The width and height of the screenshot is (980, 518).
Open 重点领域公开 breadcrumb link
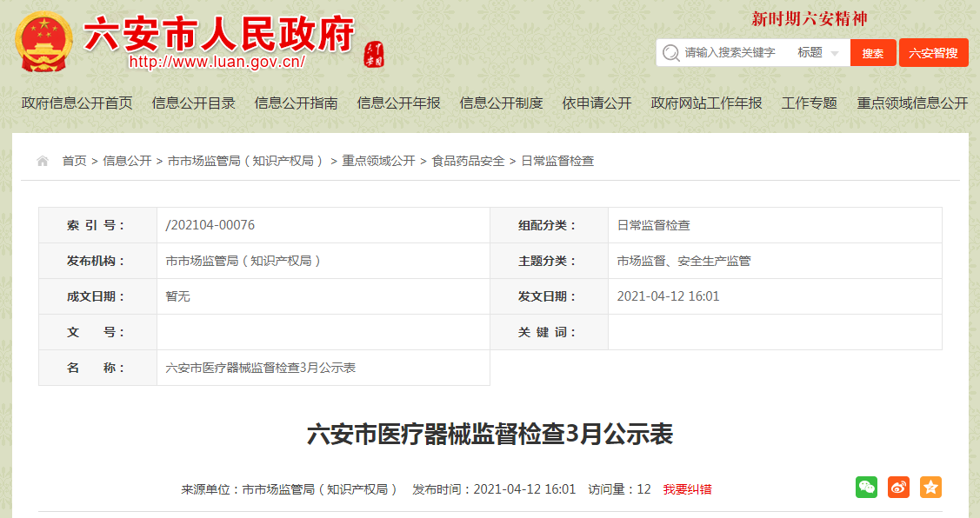click(379, 161)
